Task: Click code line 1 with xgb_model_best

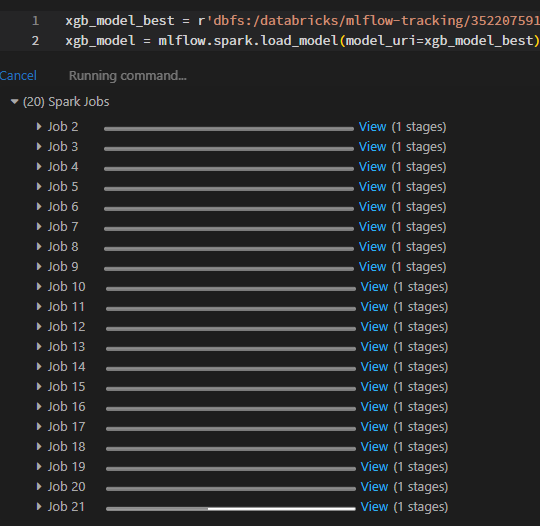Action: coord(303,21)
